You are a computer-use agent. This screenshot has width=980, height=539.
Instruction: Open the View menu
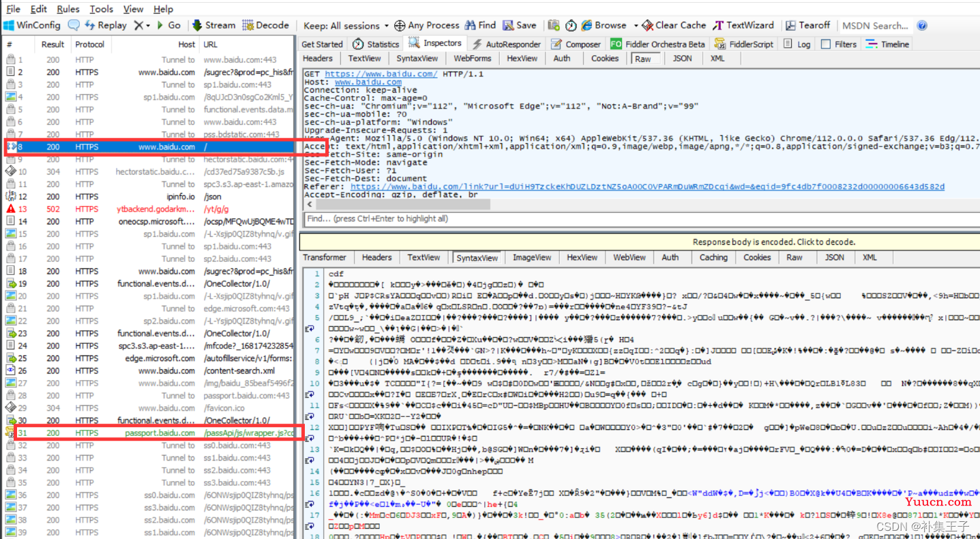coord(133,9)
